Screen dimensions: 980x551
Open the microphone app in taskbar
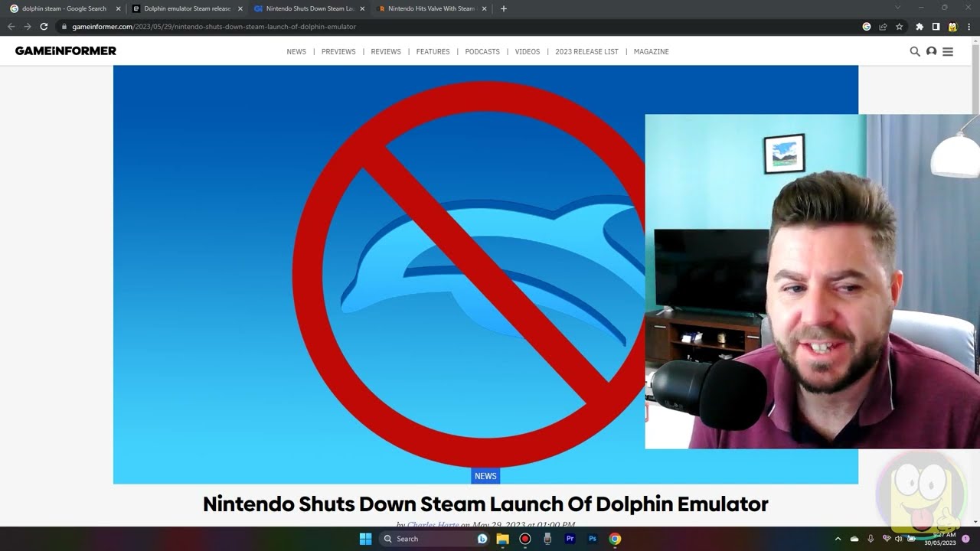[547, 539]
